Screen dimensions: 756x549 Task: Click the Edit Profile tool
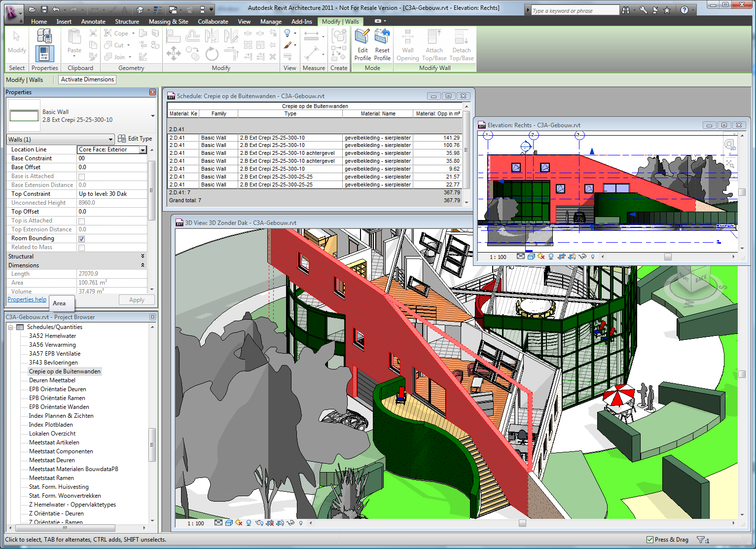(362, 45)
